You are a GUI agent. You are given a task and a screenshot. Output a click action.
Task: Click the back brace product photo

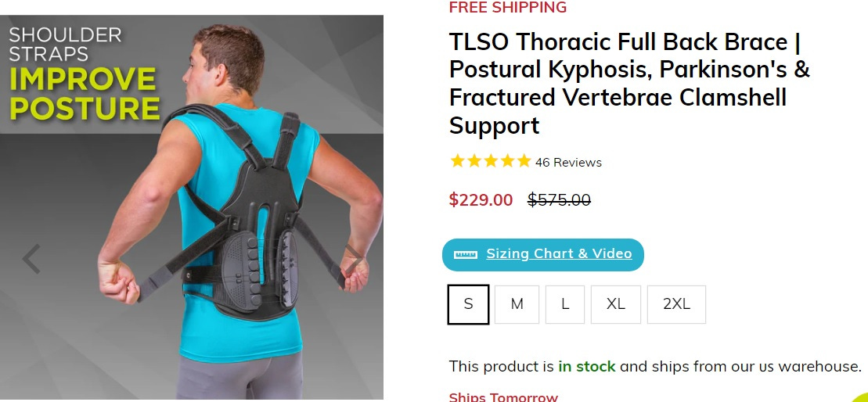pos(192,207)
